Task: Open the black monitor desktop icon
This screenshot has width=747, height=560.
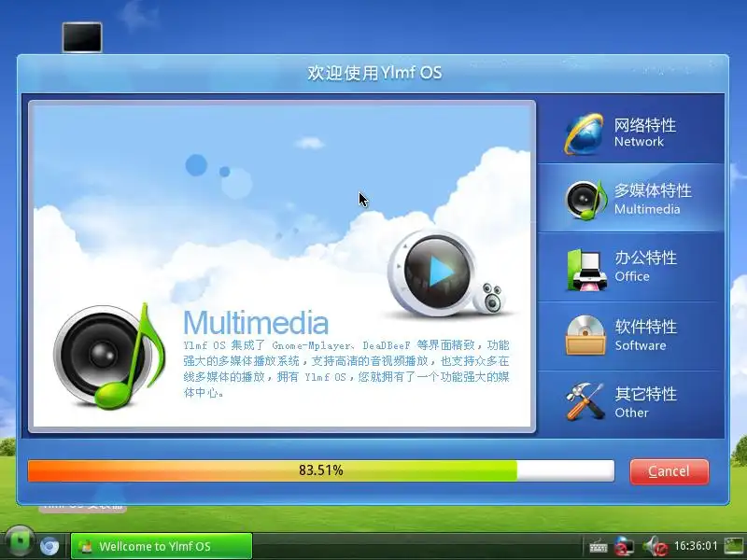Action: 82,37
